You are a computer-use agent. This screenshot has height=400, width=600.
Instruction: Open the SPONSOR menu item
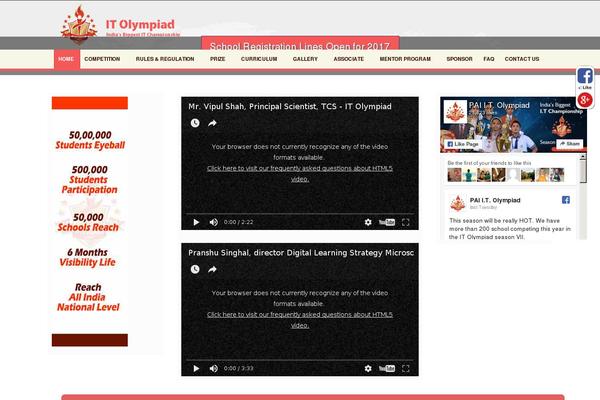click(459, 59)
